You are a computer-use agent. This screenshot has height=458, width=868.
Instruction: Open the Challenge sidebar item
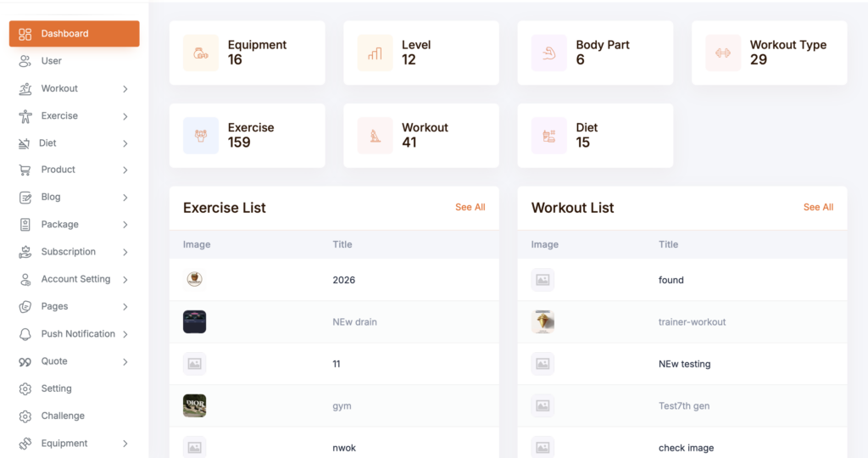point(62,416)
